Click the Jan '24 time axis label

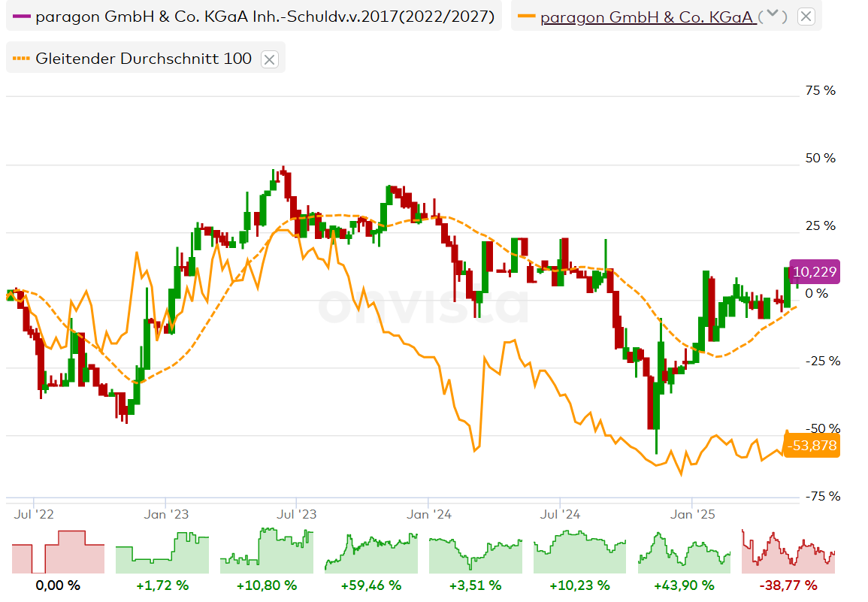(429, 515)
